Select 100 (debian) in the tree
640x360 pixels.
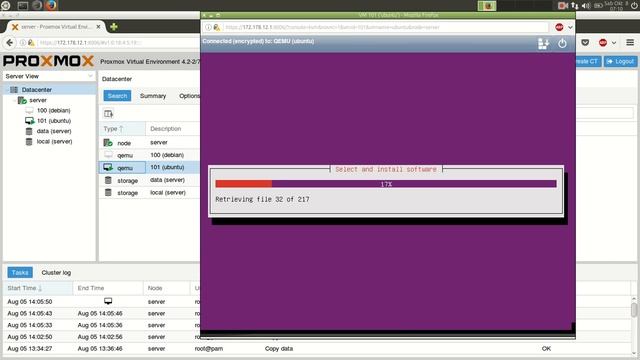[x=53, y=110]
